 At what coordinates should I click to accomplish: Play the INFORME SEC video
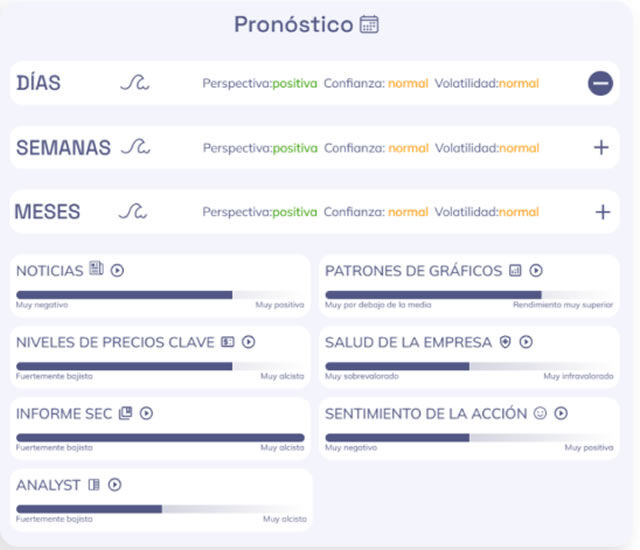coord(146,413)
